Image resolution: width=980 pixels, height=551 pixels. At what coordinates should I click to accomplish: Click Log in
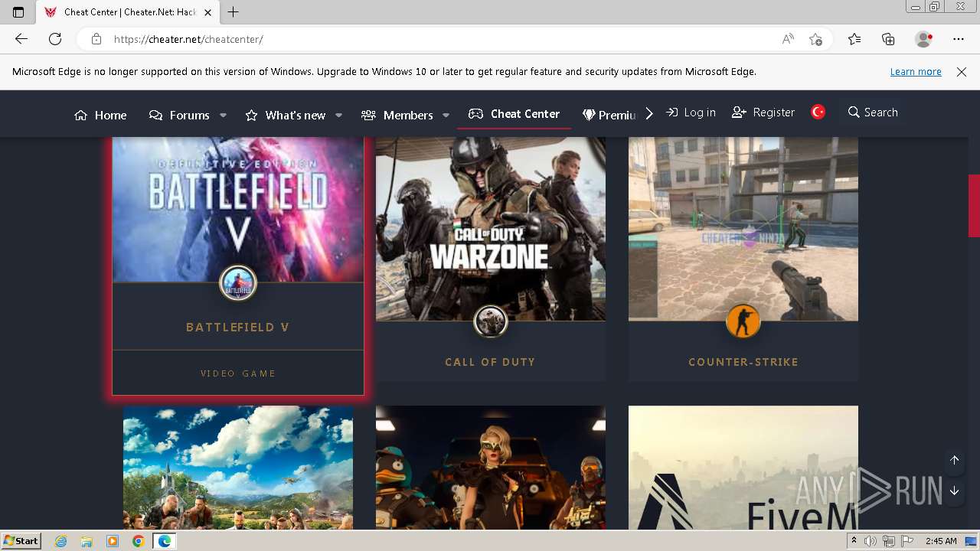[691, 112]
